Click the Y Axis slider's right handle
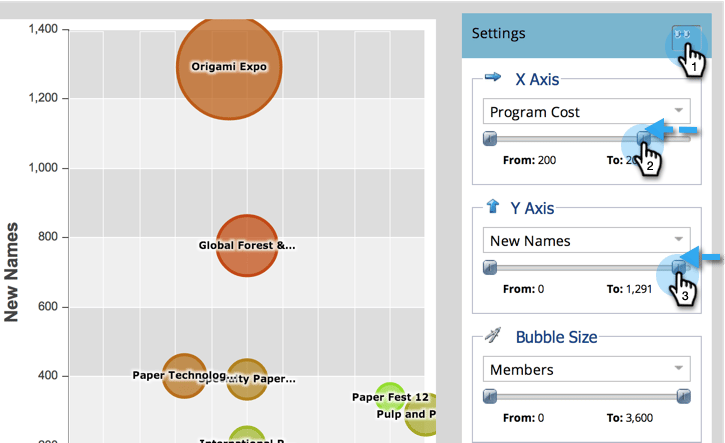Image resolution: width=725 pixels, height=443 pixels. [681, 267]
